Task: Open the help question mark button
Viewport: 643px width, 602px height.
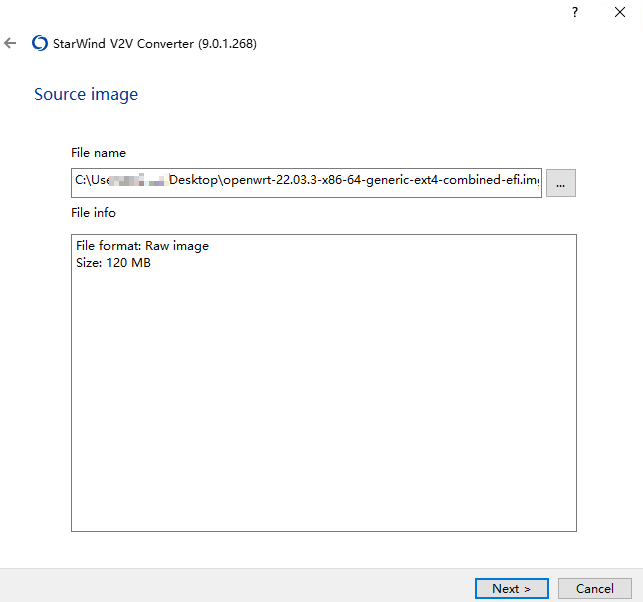Action: coord(575,12)
